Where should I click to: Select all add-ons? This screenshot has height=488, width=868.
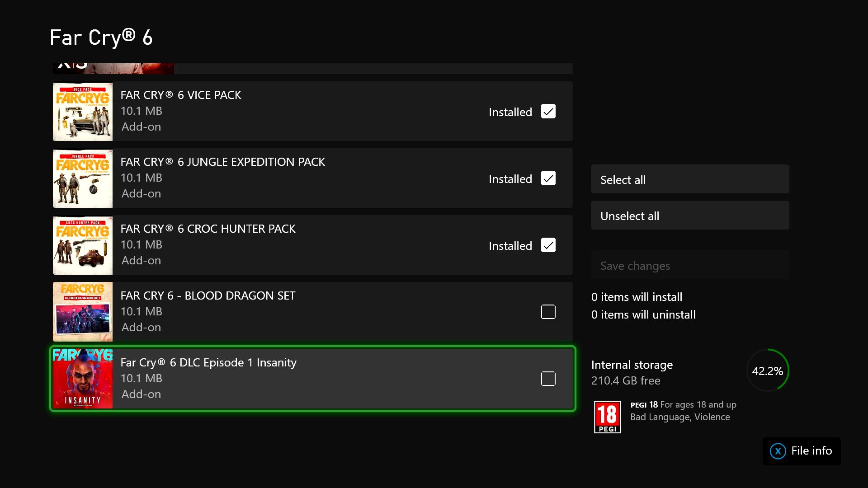[x=690, y=179]
